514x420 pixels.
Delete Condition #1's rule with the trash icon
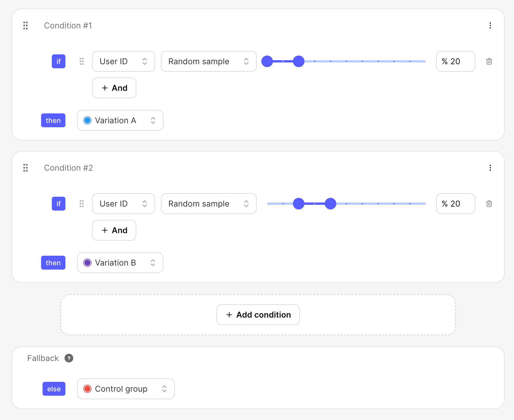(489, 61)
